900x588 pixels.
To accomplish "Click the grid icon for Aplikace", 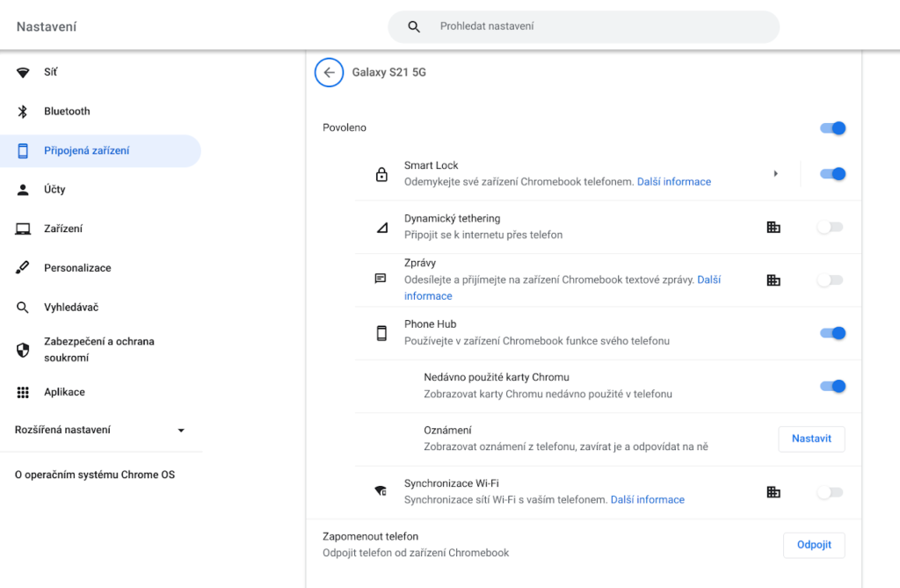I will tap(24, 393).
